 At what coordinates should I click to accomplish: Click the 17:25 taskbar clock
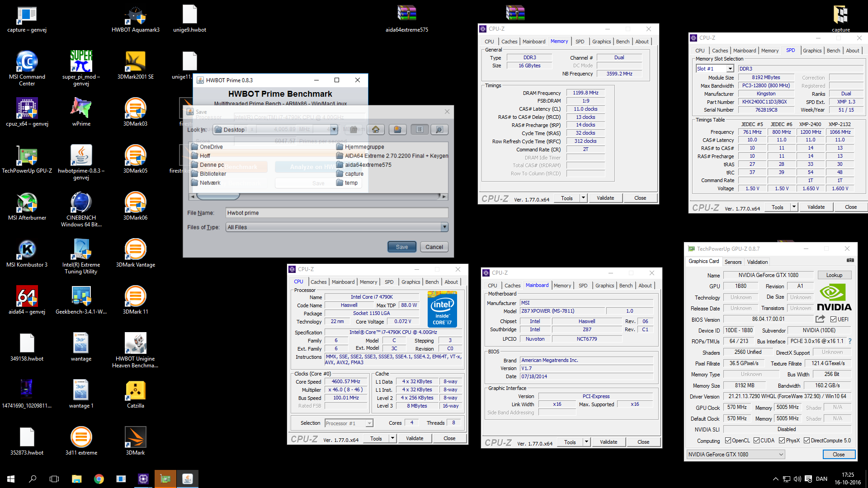[x=848, y=475]
